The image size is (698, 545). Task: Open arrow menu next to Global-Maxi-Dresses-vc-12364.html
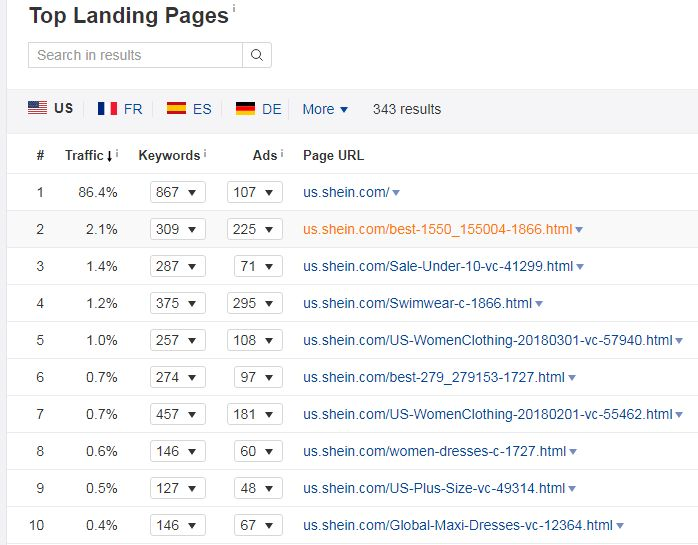pyautogui.click(x=620, y=525)
